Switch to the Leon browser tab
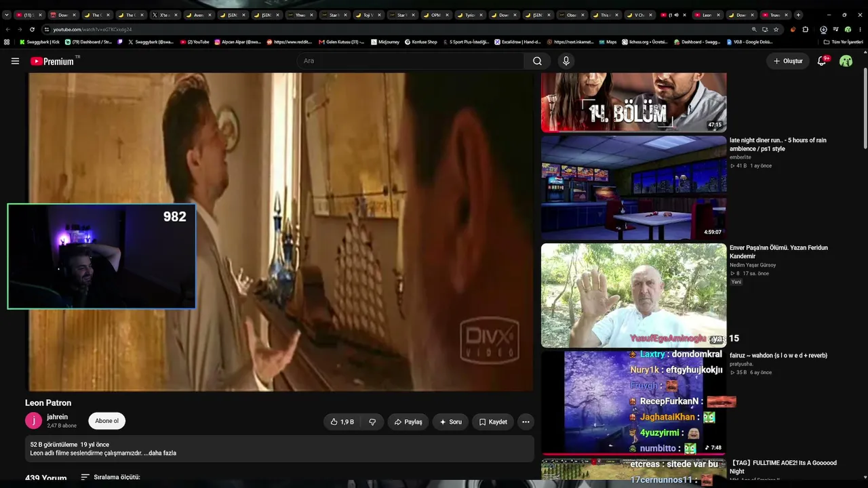The height and width of the screenshot is (488, 868). [707, 15]
